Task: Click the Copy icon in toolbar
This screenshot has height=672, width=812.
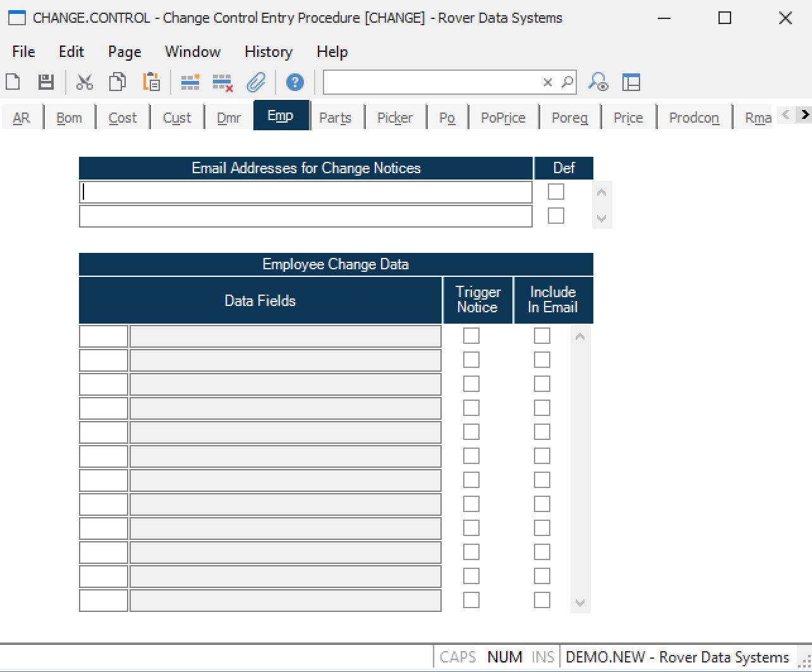Action: pos(118,82)
